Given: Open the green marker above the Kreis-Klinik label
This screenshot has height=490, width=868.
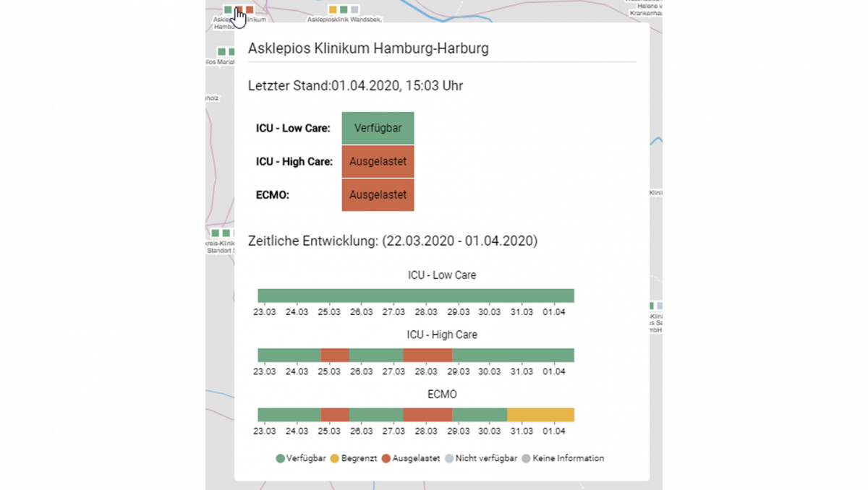Looking at the screenshot, I should [x=216, y=233].
